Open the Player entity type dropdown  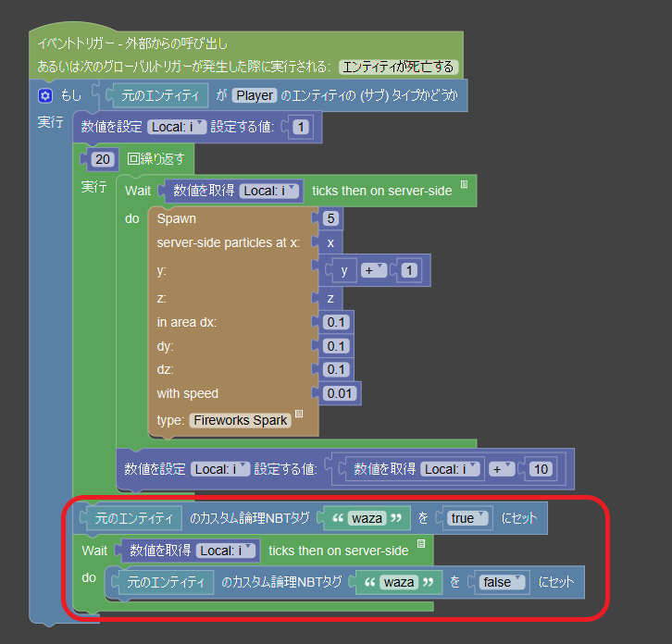point(253,95)
